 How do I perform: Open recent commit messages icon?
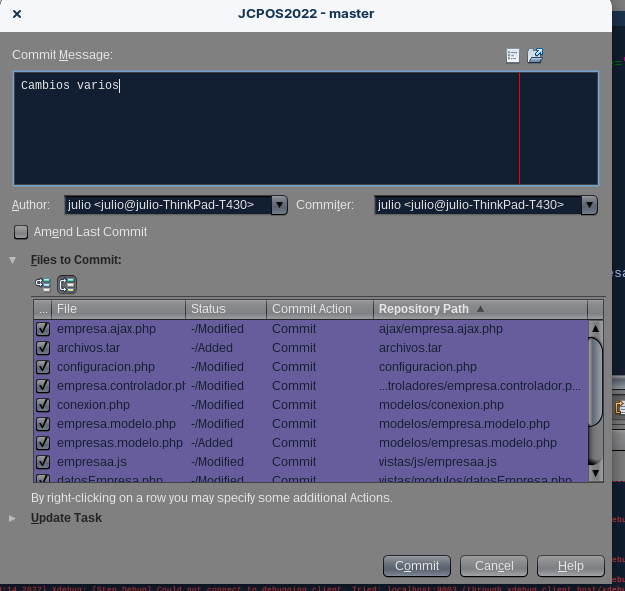(x=513, y=56)
